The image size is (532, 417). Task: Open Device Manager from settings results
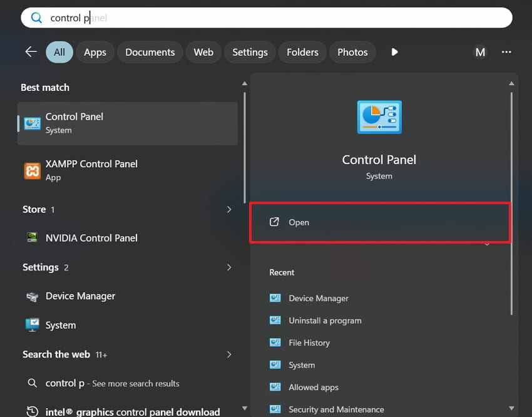[128, 296]
